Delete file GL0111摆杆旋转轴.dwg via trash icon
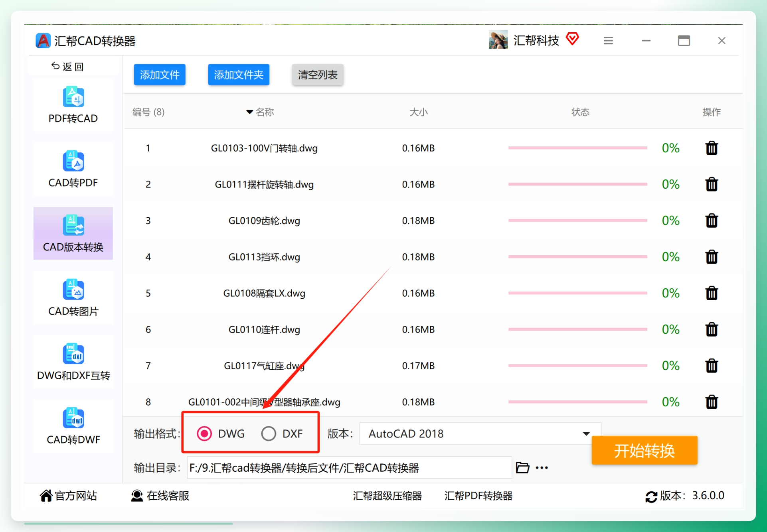 tap(712, 184)
